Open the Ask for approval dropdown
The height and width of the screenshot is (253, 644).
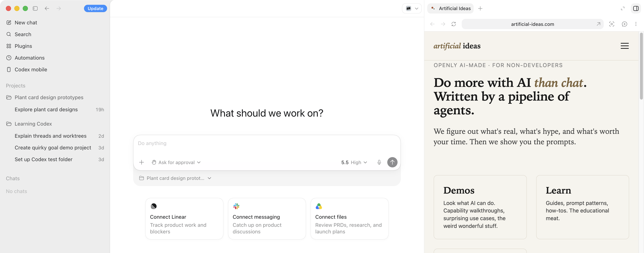tap(176, 162)
